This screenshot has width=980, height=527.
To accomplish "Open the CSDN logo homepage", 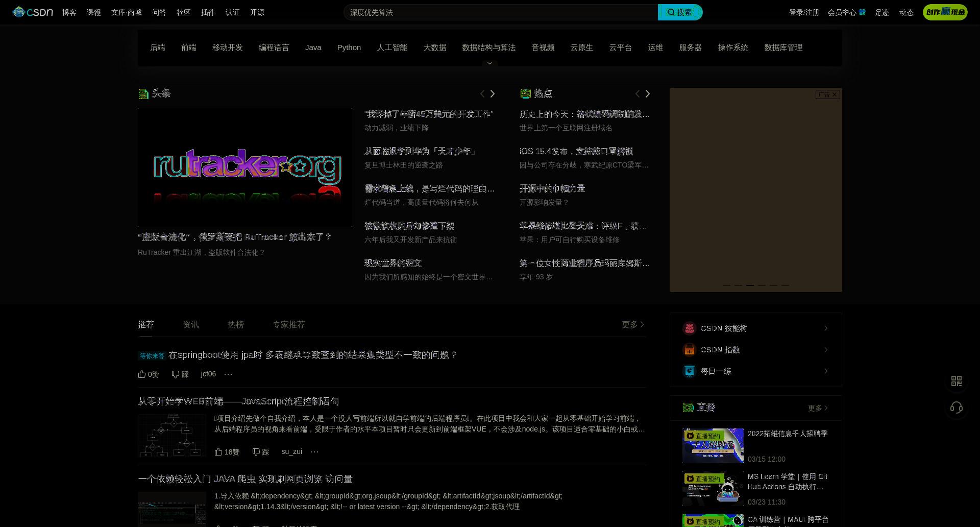I will pyautogui.click(x=33, y=12).
